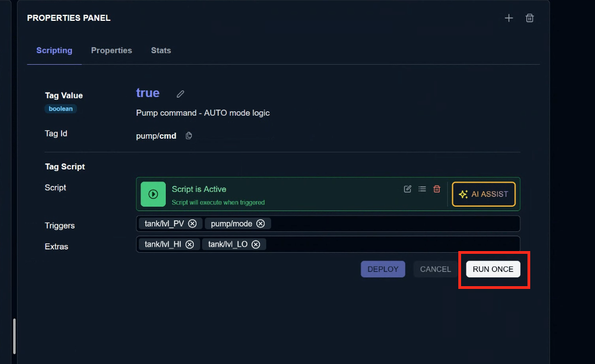This screenshot has height=364, width=595.
Task: Open script list icon
Action: 422,189
